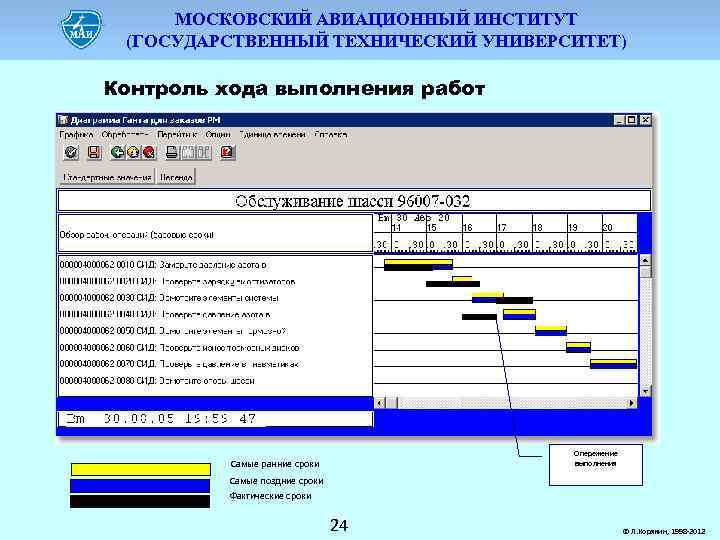720x540 pixels.
Task: Click the yellow Самые ранние сроки swatch
Action: click(141, 469)
